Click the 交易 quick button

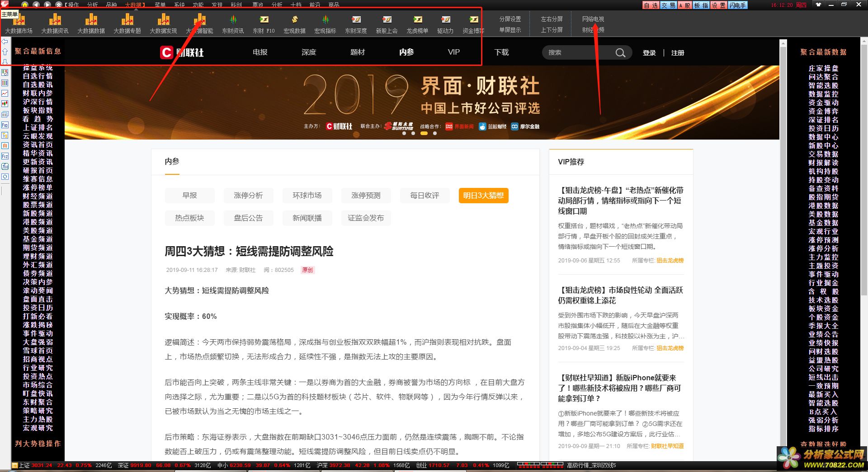[x=668, y=5]
